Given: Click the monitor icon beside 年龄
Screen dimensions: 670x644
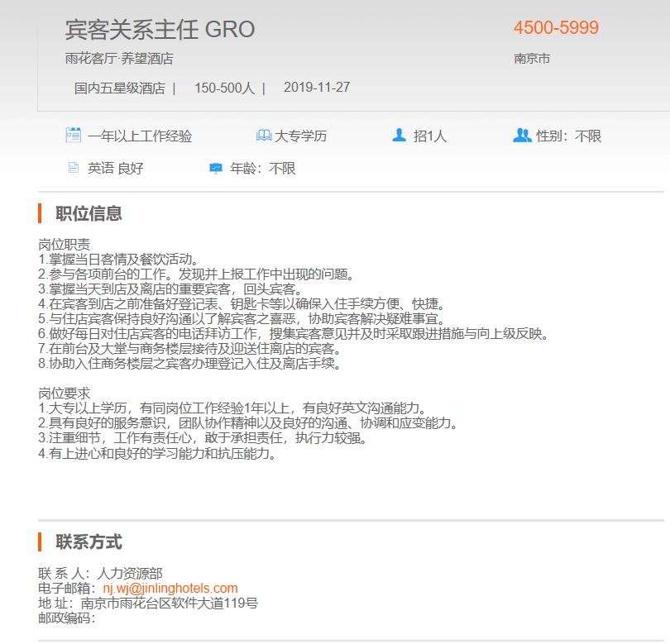Looking at the screenshot, I should (x=216, y=168).
